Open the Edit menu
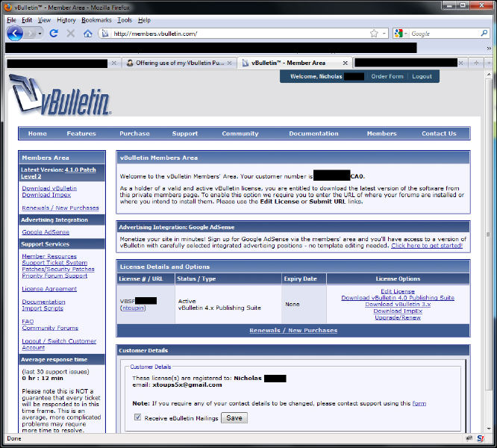Screen dimensions: 497x448 [27, 20]
